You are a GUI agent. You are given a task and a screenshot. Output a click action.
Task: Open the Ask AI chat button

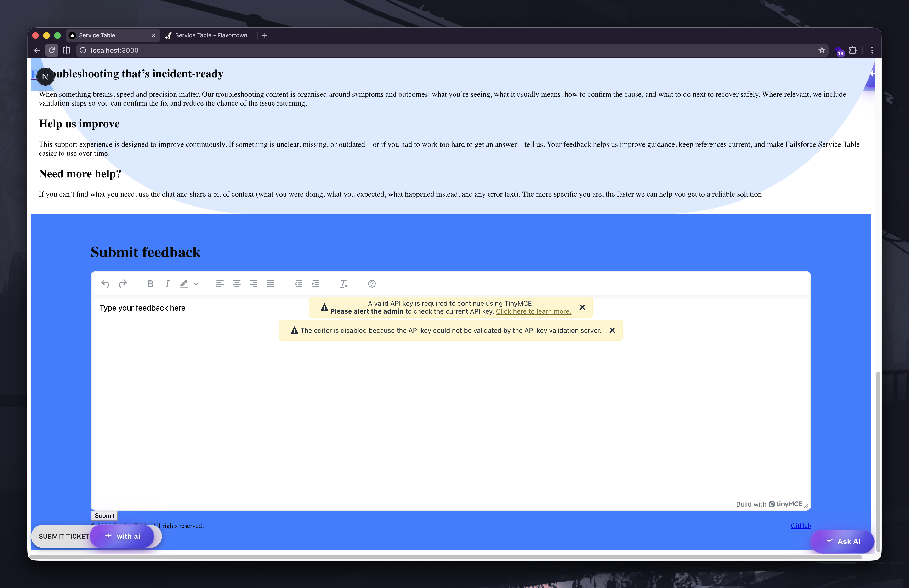843,541
